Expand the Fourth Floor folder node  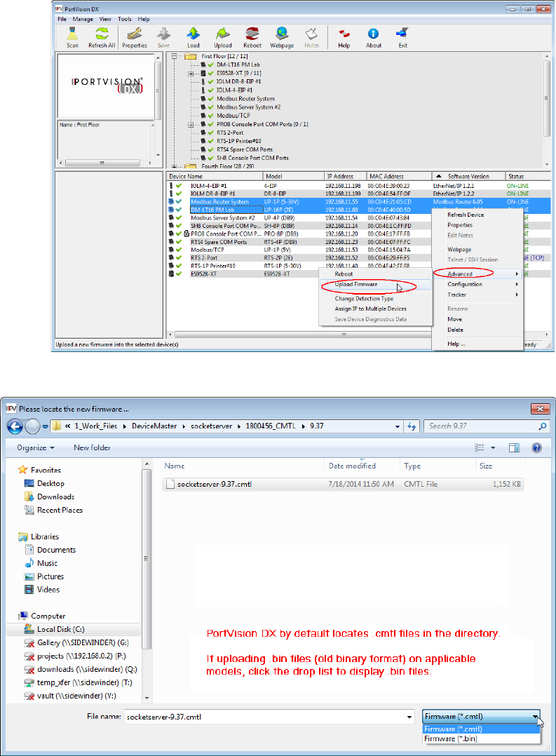(174, 166)
